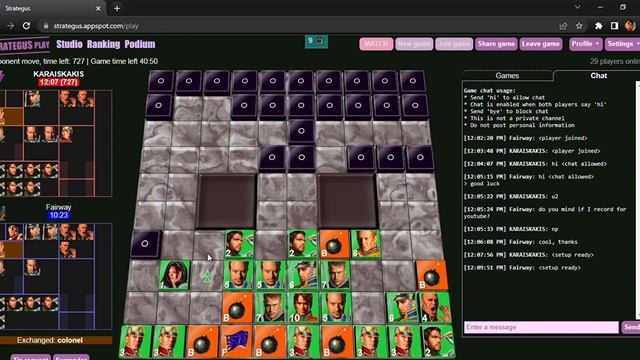Open the Studio menu item
Image resolution: width=640 pixels, height=360 pixels.
click(x=69, y=44)
